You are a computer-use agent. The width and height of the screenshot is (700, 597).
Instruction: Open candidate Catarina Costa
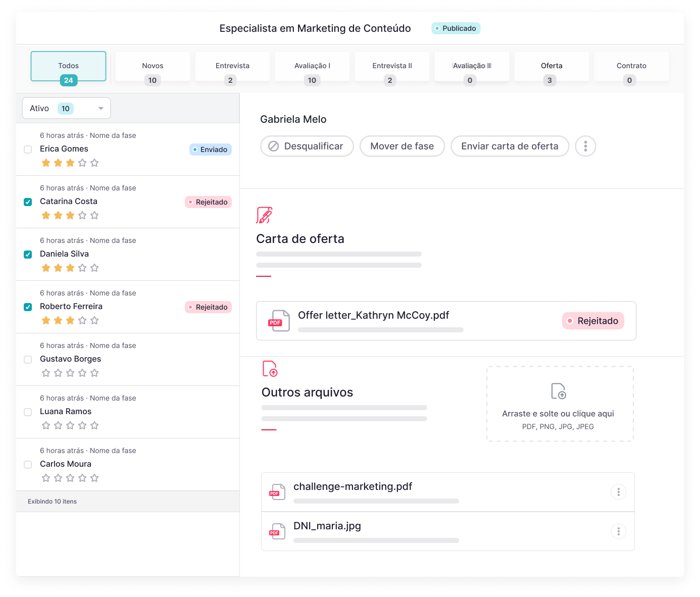[x=69, y=201]
